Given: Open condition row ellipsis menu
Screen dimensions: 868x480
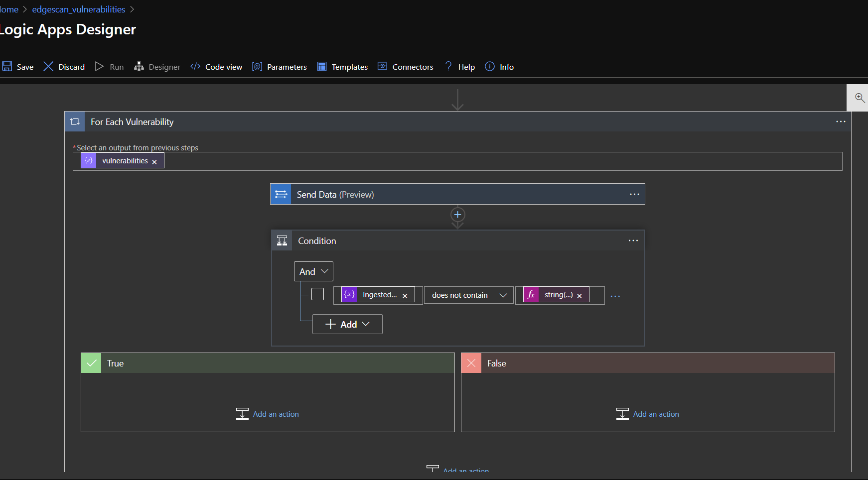Looking at the screenshot, I should [615, 296].
